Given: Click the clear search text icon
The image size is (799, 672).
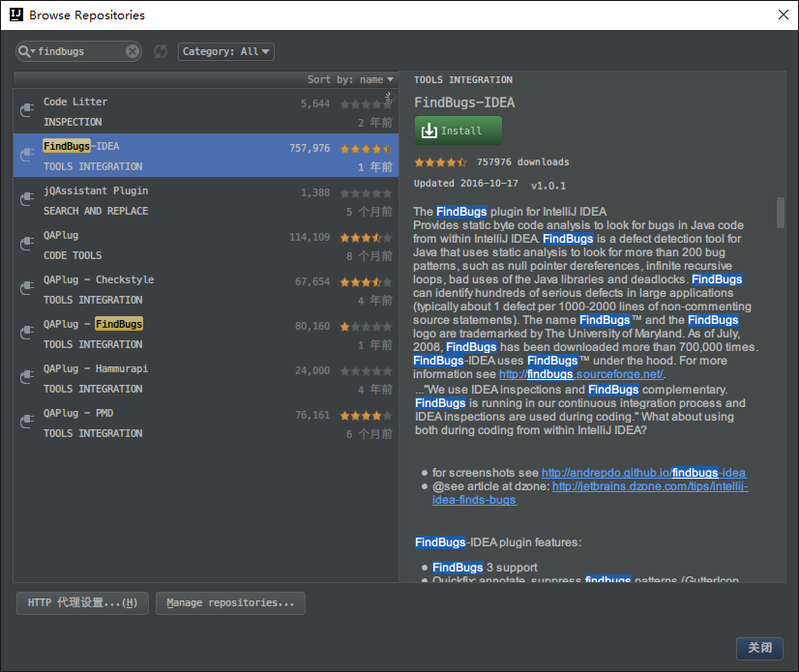Looking at the screenshot, I should click(133, 51).
